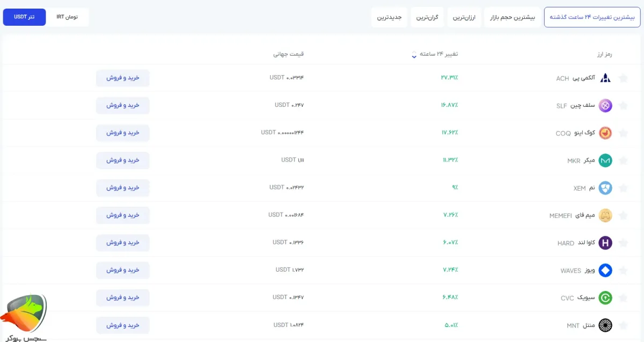Image resolution: width=644 pixels, height=342 pixels.
Task: Select the 'بیشترین حجم بازار' tab
Action: (x=512, y=17)
